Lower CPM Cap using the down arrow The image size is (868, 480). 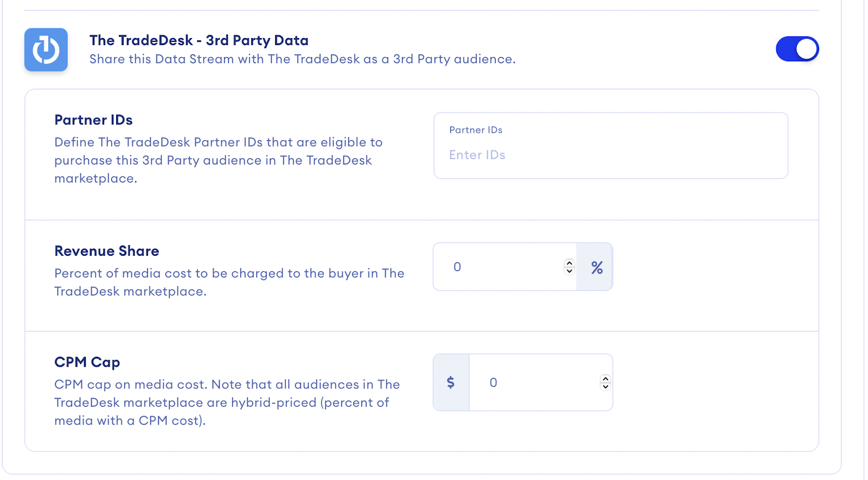pyautogui.click(x=605, y=387)
